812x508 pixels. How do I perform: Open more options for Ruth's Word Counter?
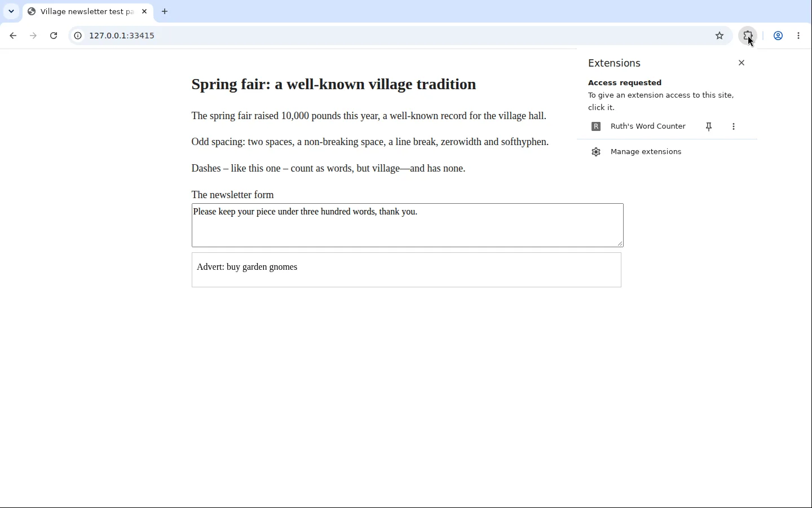734,127
